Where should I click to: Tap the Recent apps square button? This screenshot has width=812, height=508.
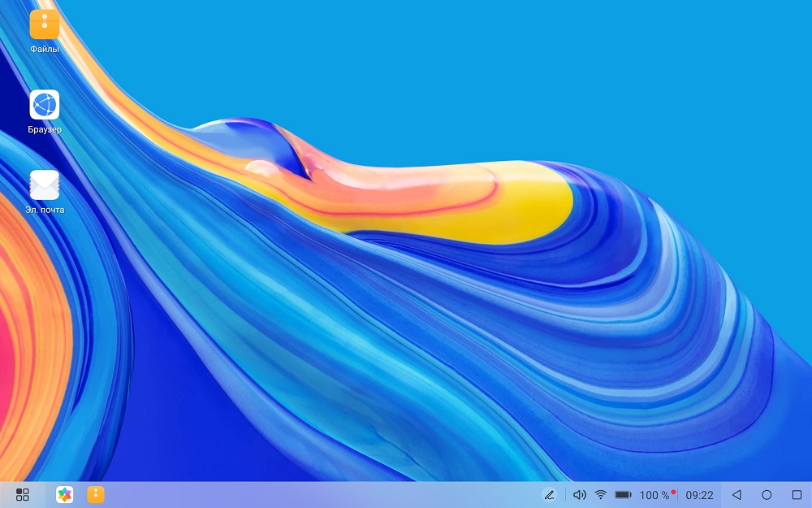coord(797,495)
